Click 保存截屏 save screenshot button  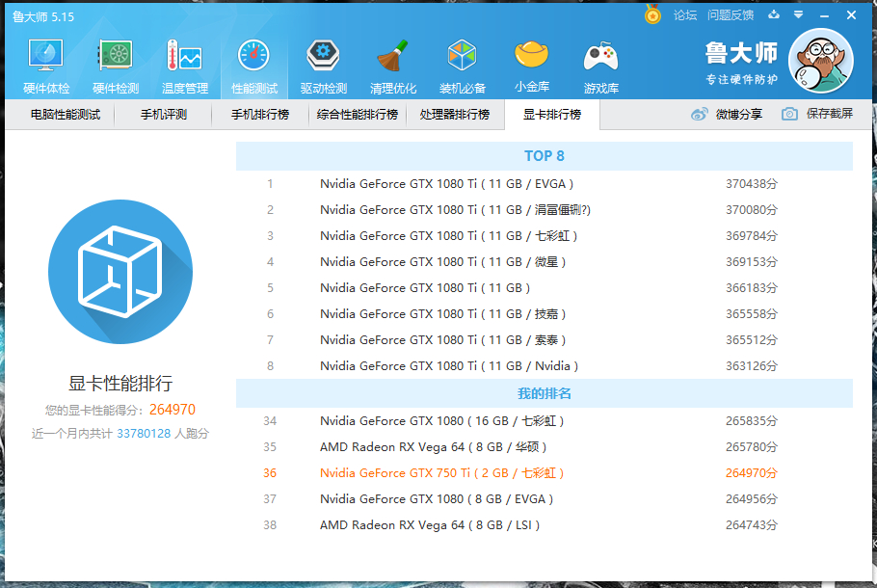(x=817, y=114)
